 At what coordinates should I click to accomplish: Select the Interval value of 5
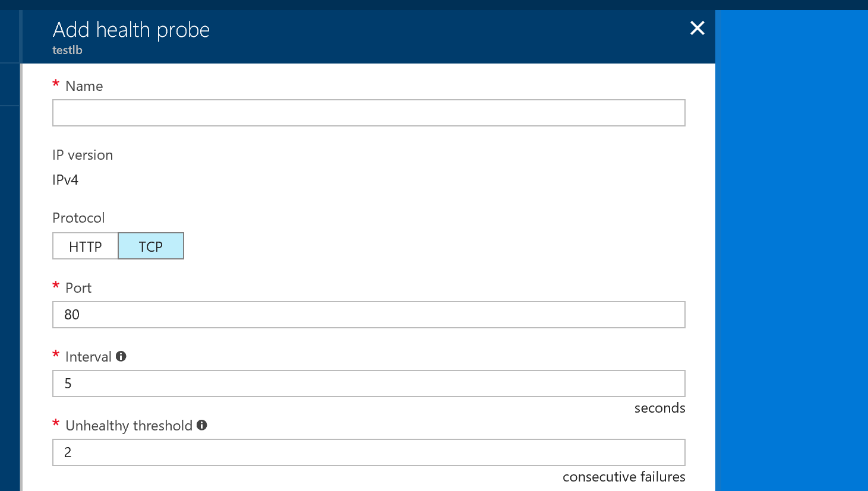pos(368,383)
